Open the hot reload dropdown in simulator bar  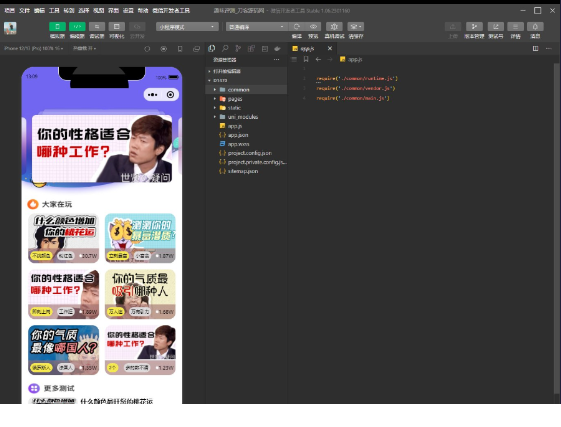click(84, 48)
